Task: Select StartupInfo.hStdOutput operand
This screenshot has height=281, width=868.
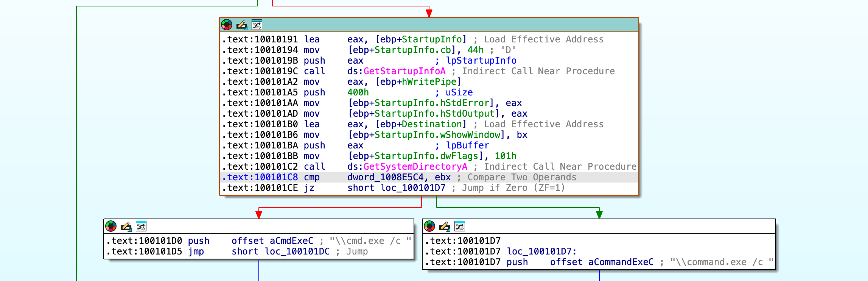Action: point(434,114)
